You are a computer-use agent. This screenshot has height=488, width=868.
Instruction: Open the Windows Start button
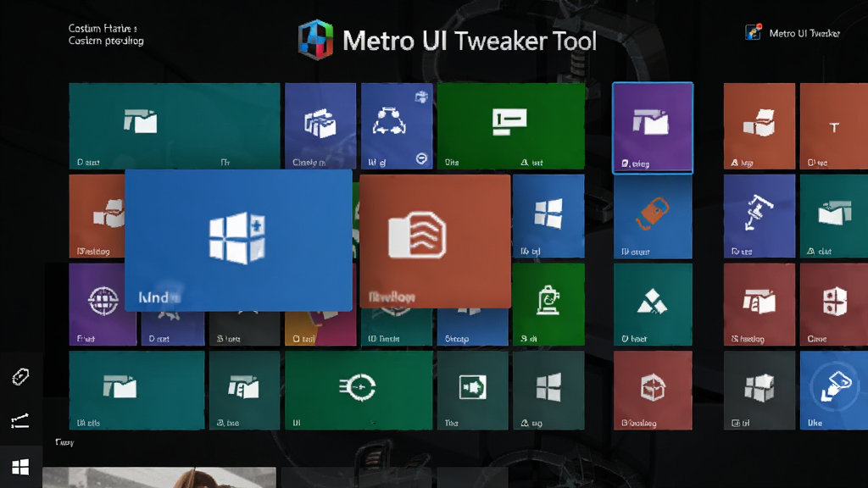pyautogui.click(x=20, y=467)
